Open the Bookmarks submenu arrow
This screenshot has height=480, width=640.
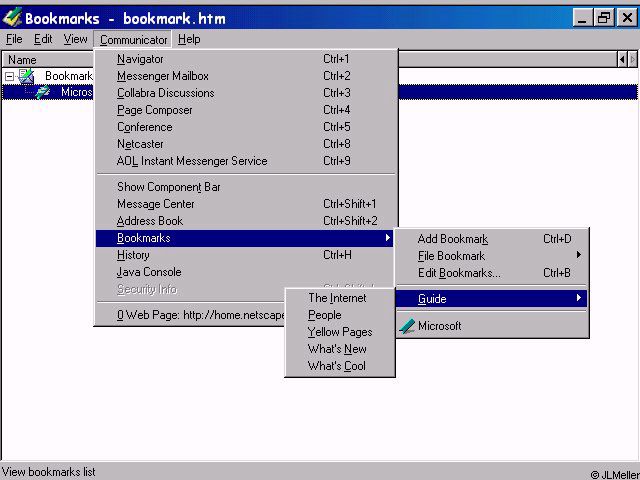tap(387, 238)
